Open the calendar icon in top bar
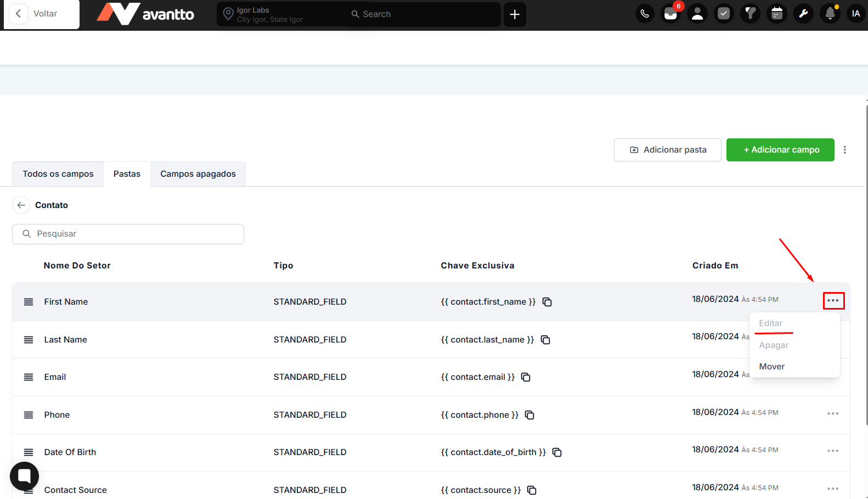This screenshot has width=868, height=499. coord(777,14)
